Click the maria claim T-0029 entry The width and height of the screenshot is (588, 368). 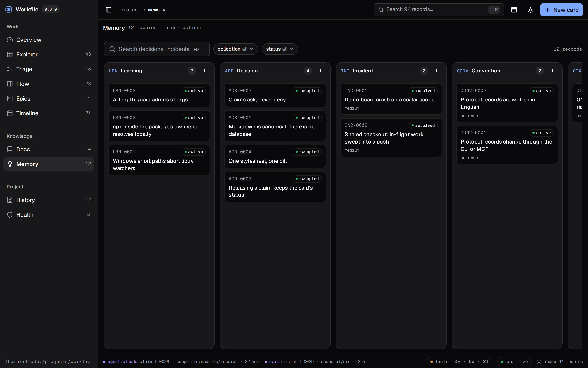(315, 362)
